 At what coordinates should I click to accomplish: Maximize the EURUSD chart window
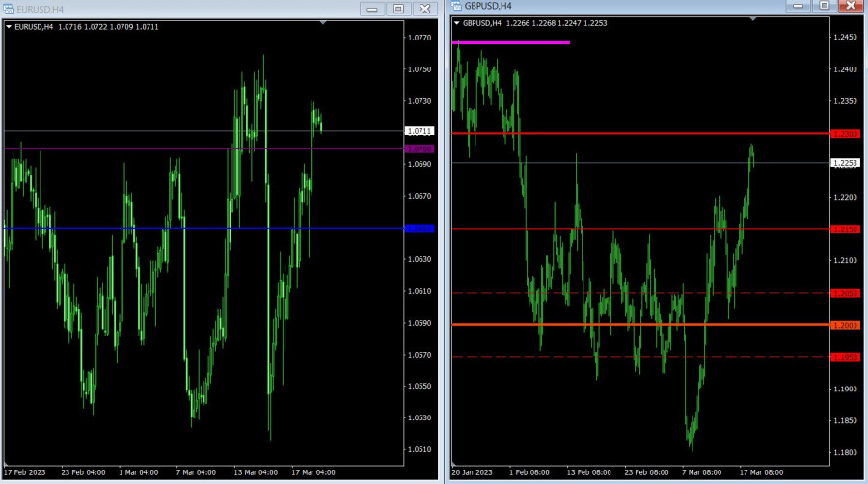click(x=398, y=9)
